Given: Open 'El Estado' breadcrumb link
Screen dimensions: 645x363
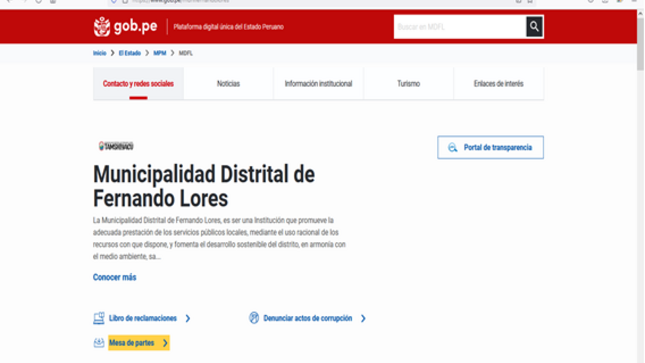Looking at the screenshot, I should (130, 53).
